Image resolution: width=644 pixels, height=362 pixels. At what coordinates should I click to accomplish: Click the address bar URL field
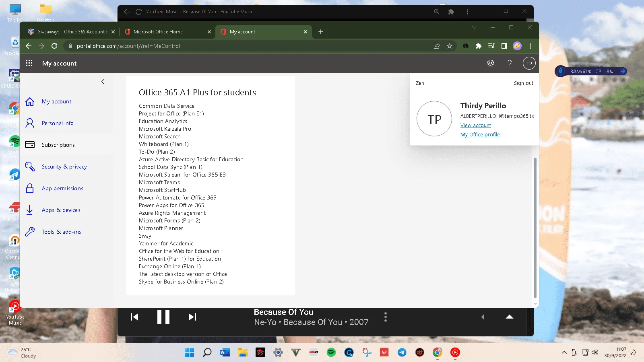tap(250, 46)
